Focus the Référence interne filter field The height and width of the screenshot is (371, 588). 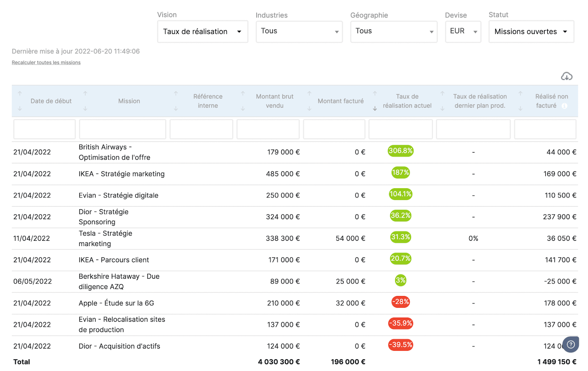201,129
